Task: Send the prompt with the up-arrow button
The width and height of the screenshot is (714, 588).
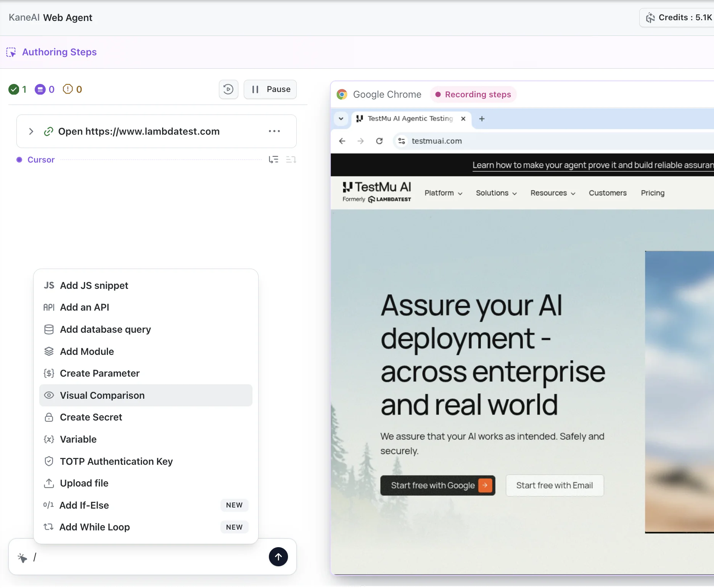Action: tap(278, 557)
